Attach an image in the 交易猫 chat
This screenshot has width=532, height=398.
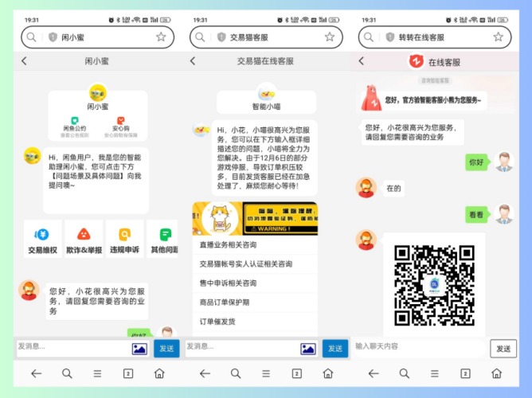(x=308, y=349)
